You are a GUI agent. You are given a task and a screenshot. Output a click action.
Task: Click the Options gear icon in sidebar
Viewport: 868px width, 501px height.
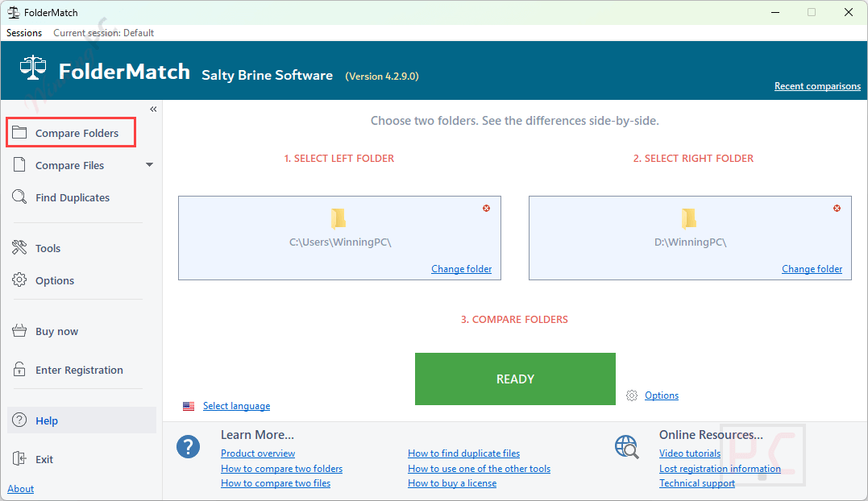coord(19,279)
